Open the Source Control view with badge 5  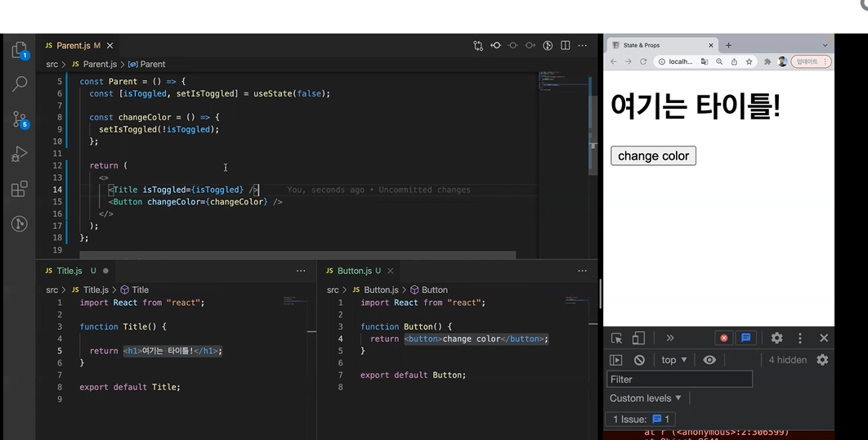[20, 119]
